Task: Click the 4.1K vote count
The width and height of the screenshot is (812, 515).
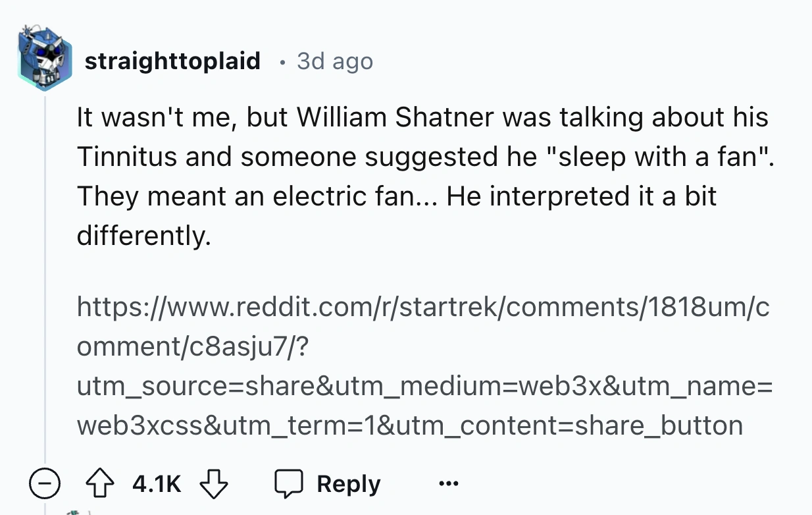Action: pos(157,485)
